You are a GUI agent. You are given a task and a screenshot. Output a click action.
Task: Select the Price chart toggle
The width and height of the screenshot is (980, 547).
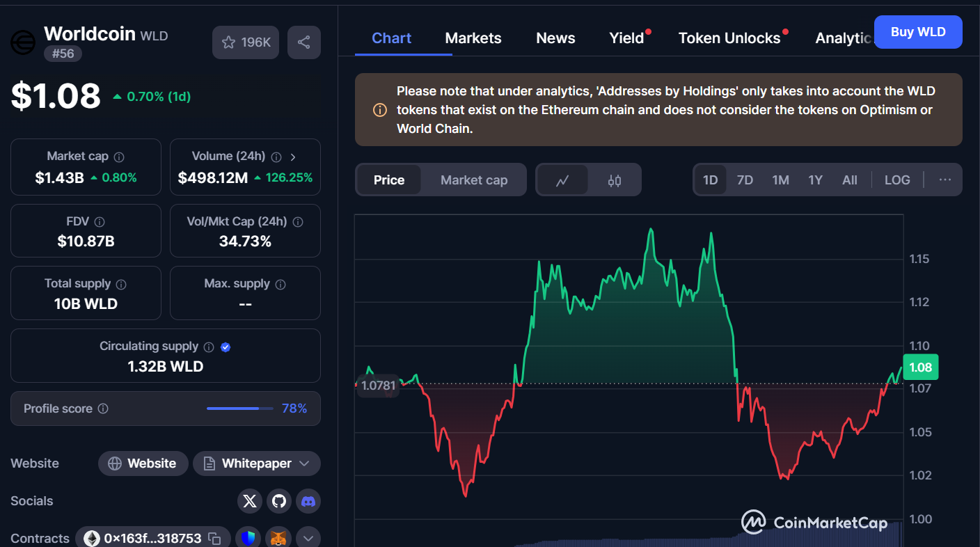coord(389,180)
